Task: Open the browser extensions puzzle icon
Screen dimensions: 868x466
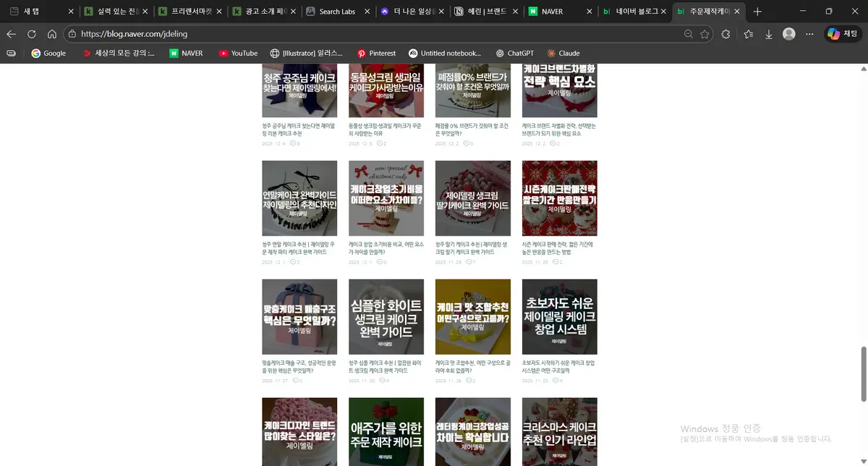Action: pyautogui.click(x=726, y=34)
